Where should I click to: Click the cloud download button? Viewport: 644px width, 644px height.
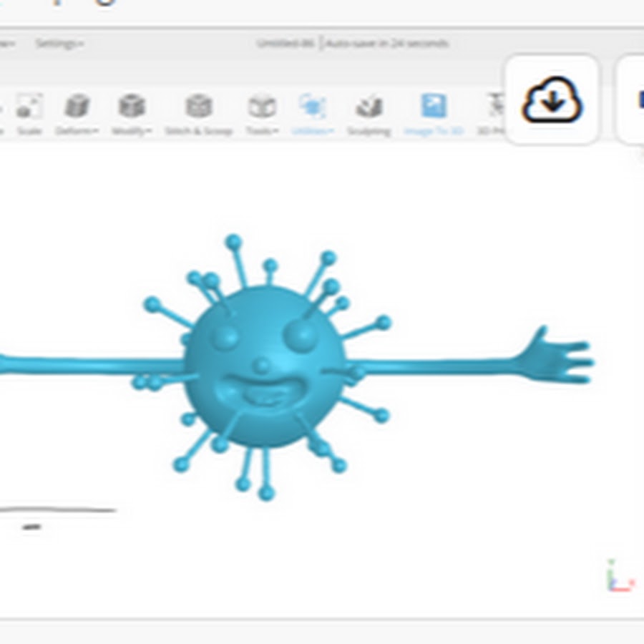point(552,99)
